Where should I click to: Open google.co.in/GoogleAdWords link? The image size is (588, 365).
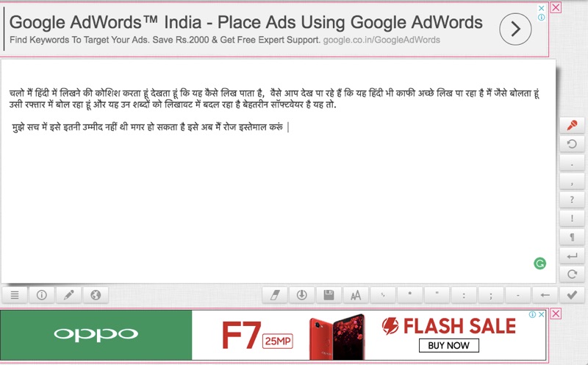tap(381, 40)
